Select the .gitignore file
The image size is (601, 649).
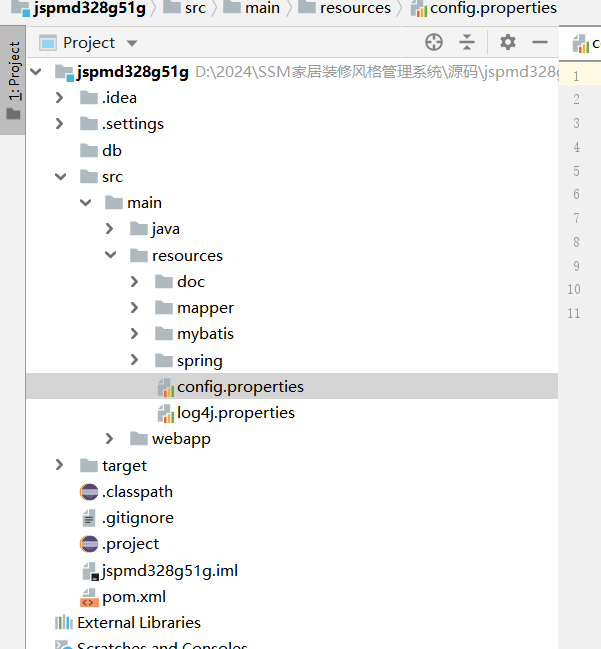(x=137, y=517)
